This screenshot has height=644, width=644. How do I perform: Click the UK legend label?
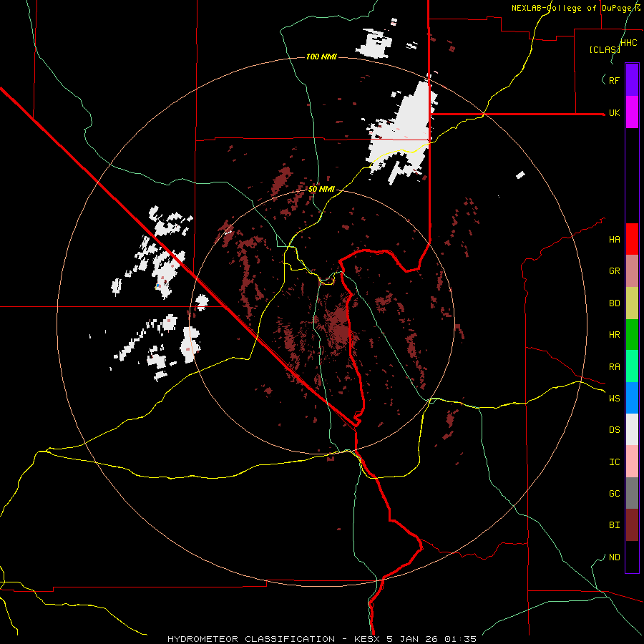(x=614, y=112)
